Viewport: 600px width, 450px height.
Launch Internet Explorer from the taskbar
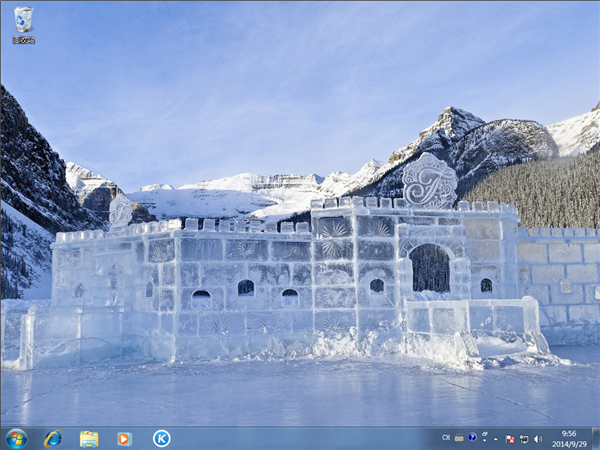coord(53,438)
